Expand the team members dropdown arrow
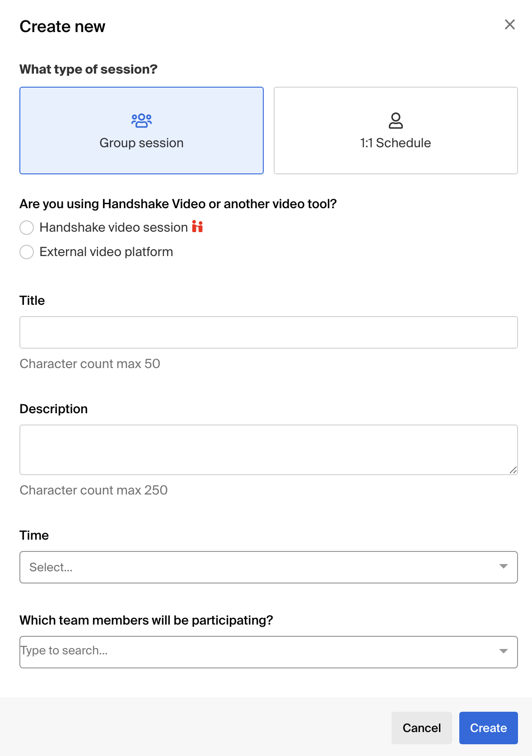Image resolution: width=532 pixels, height=756 pixels. tap(504, 651)
